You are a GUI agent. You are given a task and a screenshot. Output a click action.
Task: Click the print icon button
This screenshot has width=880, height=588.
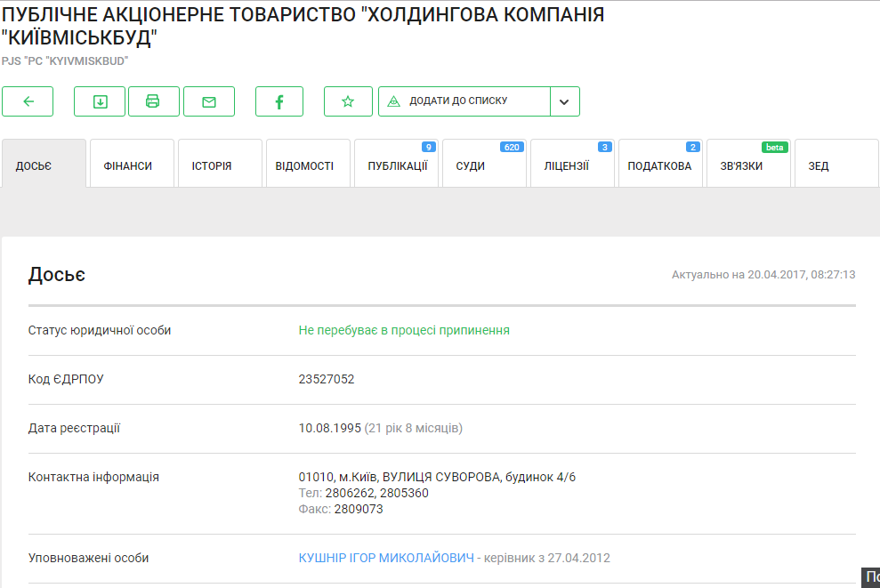click(x=153, y=101)
